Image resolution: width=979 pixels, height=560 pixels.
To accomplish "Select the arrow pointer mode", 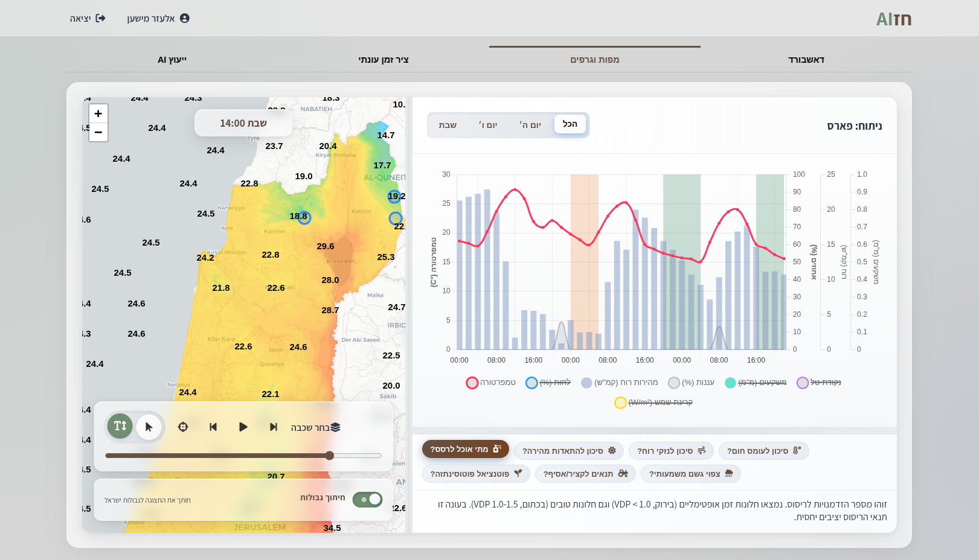I will (x=149, y=427).
